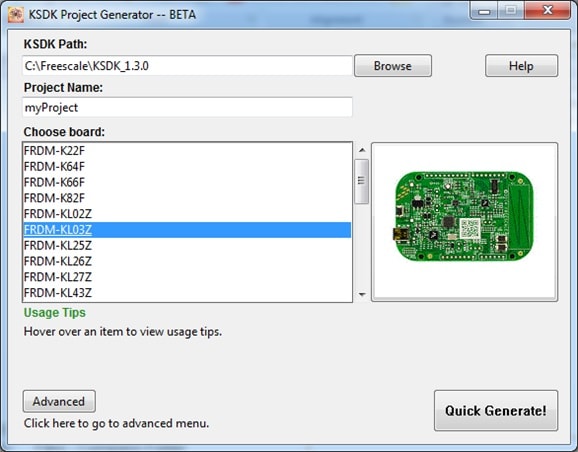Open the Help dialog
The width and height of the screenshot is (578, 452).
coord(521,66)
